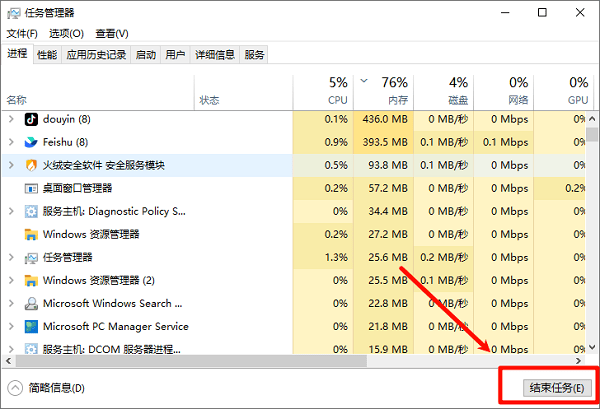Viewport: 600px width, 409px height.
Task: Click the 34.4 MB memory cell
Action: tap(383, 211)
